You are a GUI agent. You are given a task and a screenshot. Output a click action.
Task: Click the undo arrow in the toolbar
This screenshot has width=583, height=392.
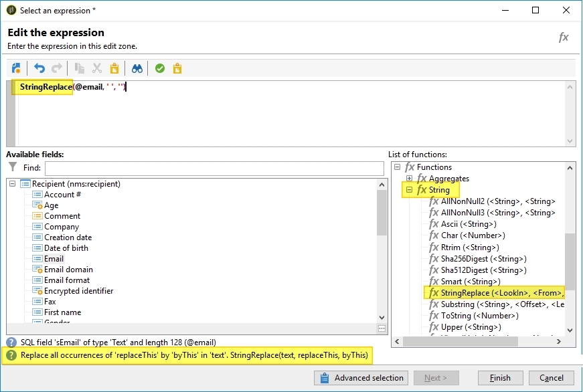coord(39,68)
